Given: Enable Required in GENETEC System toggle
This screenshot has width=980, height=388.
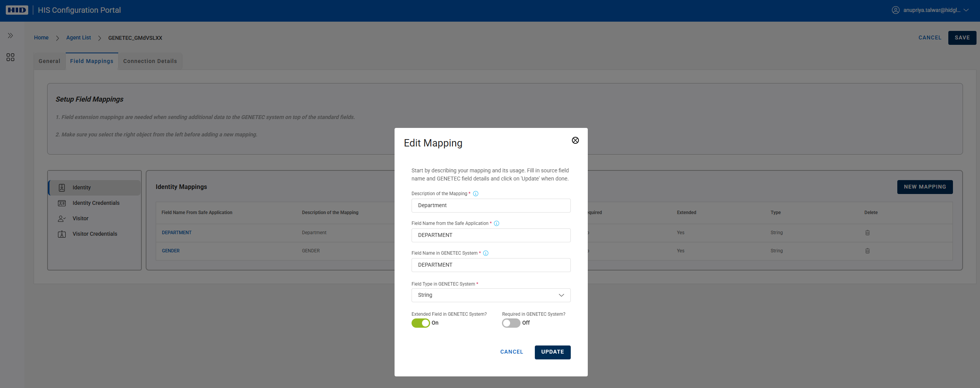Looking at the screenshot, I should [511, 323].
